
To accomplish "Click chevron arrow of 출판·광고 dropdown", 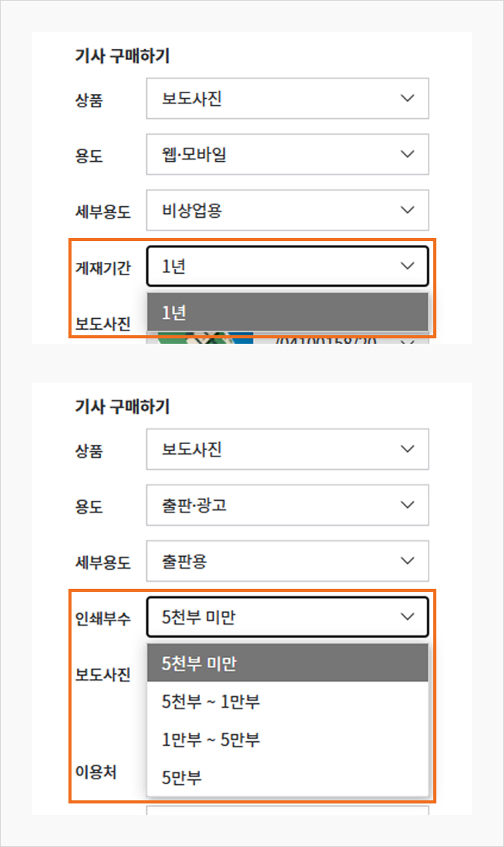I will (408, 505).
